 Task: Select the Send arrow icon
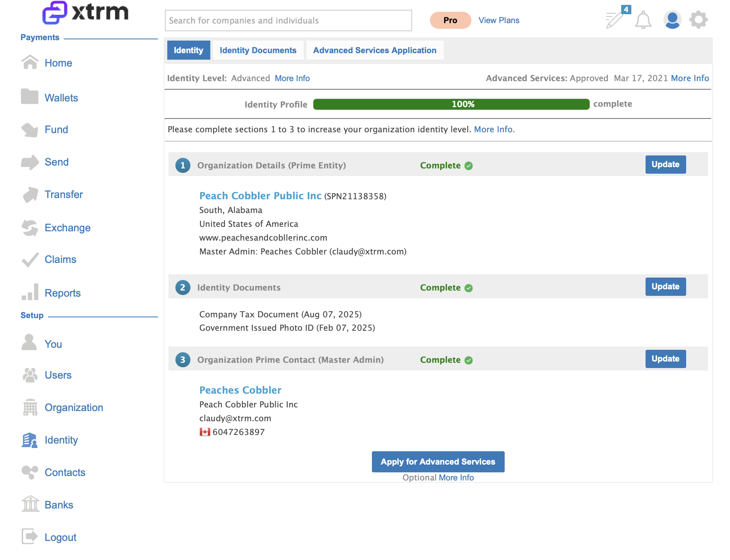30,162
